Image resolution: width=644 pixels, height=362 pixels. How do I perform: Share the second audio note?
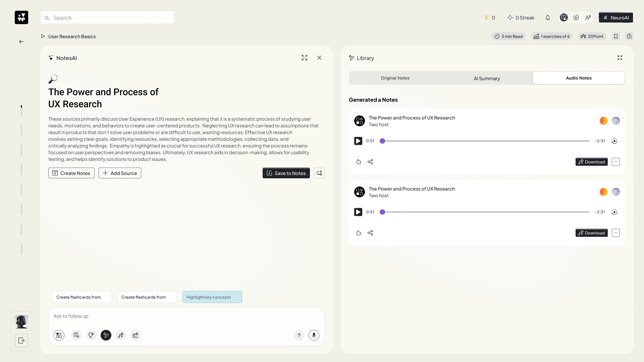pos(370,233)
